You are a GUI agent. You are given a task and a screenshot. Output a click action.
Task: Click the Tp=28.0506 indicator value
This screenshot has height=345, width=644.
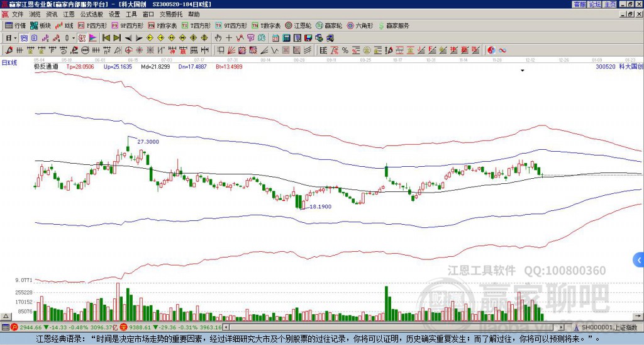80,66
